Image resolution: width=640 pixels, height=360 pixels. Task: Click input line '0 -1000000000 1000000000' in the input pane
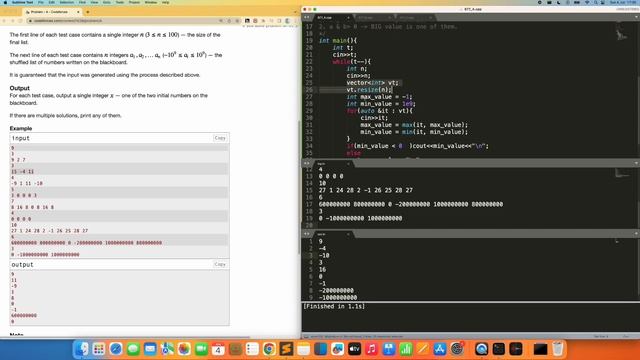click(x=360, y=218)
